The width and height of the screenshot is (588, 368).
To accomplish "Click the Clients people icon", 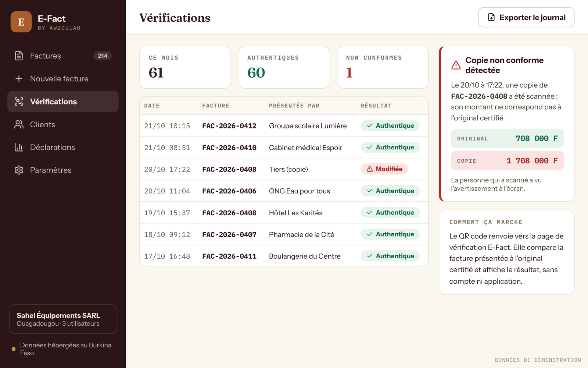I will point(19,124).
